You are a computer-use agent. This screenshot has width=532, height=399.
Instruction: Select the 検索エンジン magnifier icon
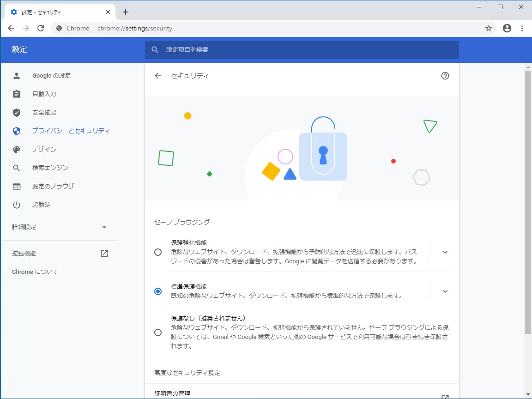click(17, 168)
